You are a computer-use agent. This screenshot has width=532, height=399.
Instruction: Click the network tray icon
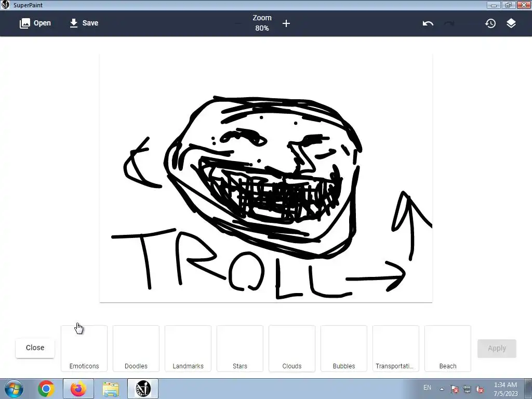[x=467, y=389]
